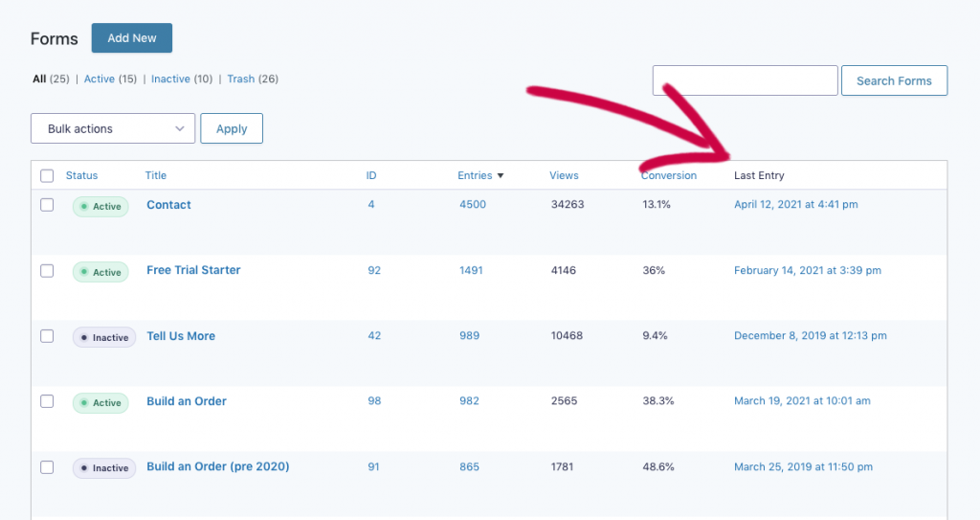Image resolution: width=980 pixels, height=520 pixels.
Task: Filter forms by Inactive status
Action: 170,79
